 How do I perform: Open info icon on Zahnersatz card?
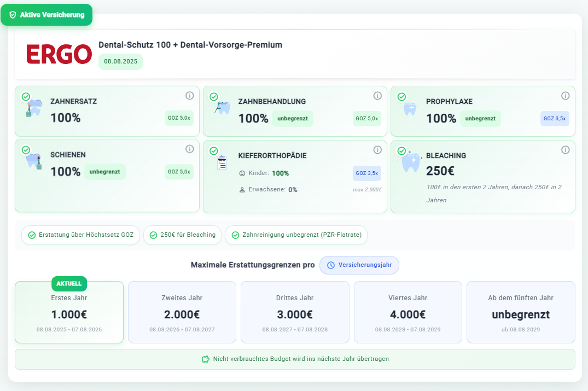[190, 96]
